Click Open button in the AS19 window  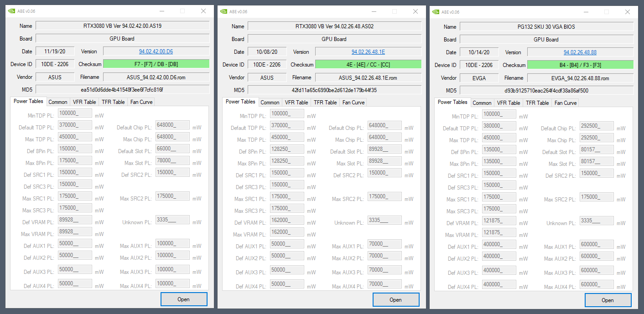click(184, 299)
